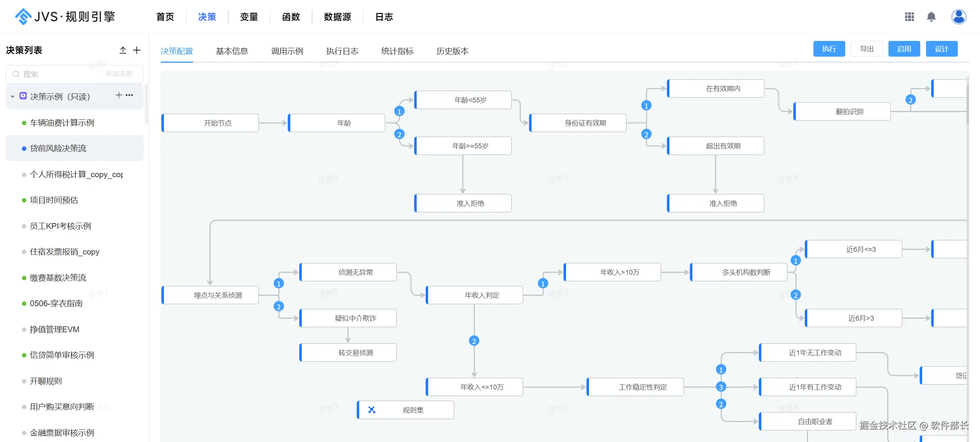
Task: Click the upload icon in decision list header
Action: pos(123,50)
